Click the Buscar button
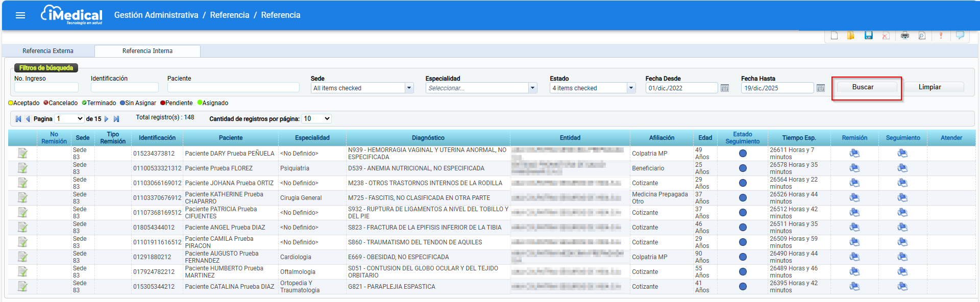This screenshot has width=980, height=302. tap(863, 87)
